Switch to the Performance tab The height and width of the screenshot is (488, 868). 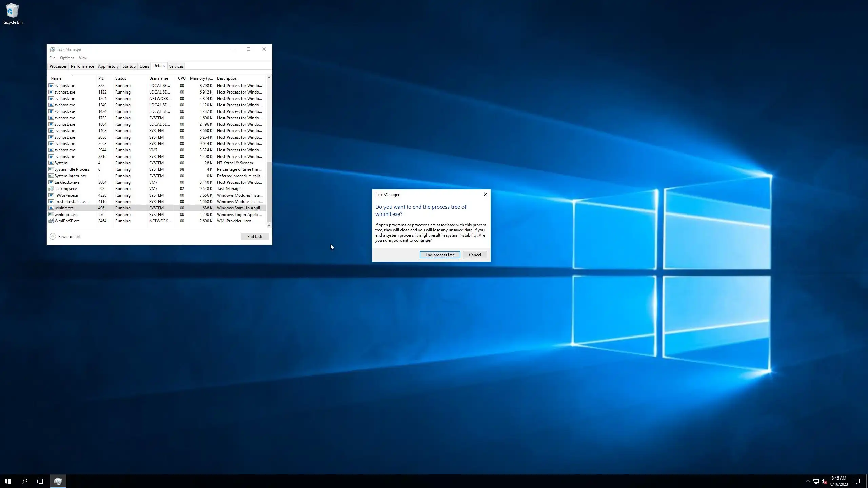coord(82,66)
